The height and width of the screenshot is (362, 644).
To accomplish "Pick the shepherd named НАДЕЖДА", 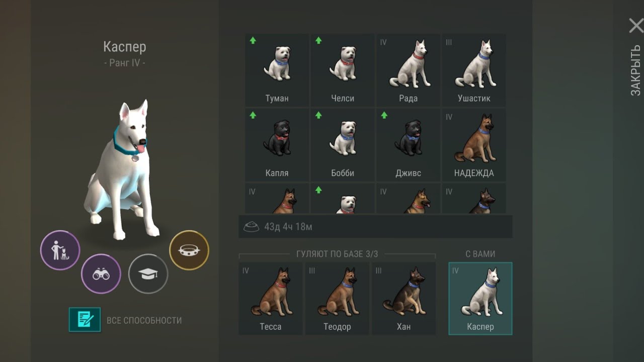I will 474,145.
